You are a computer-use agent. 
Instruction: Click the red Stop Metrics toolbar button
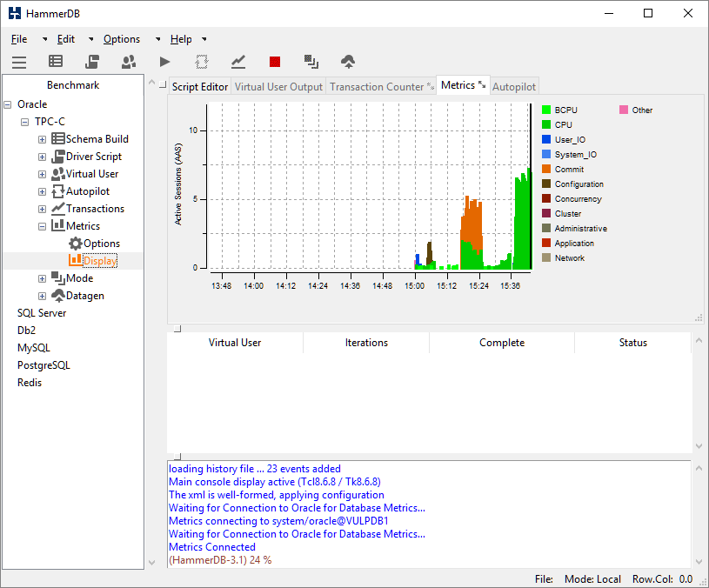click(275, 62)
